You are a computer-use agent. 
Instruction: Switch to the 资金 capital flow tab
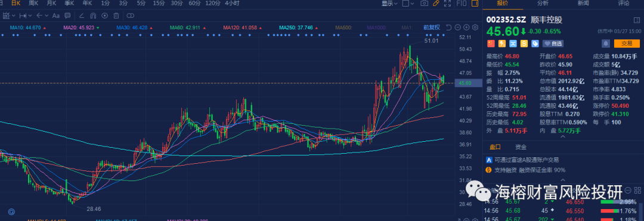(x=521, y=147)
